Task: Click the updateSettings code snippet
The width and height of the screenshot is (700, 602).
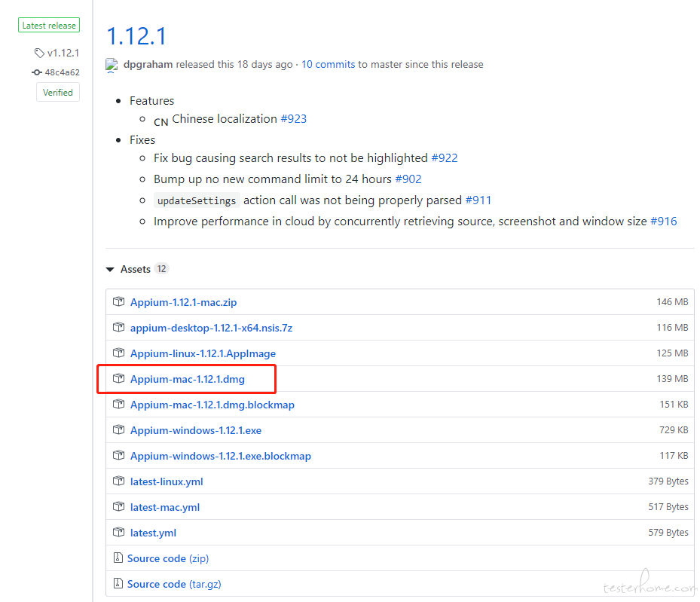Action: tap(197, 200)
